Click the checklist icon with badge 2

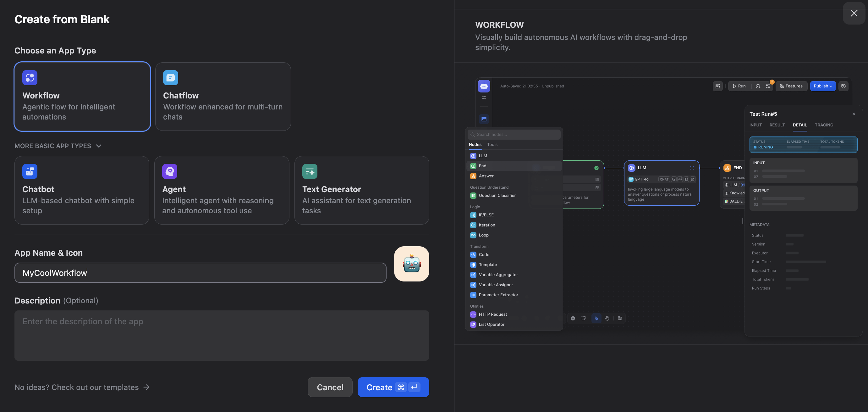[x=768, y=86]
